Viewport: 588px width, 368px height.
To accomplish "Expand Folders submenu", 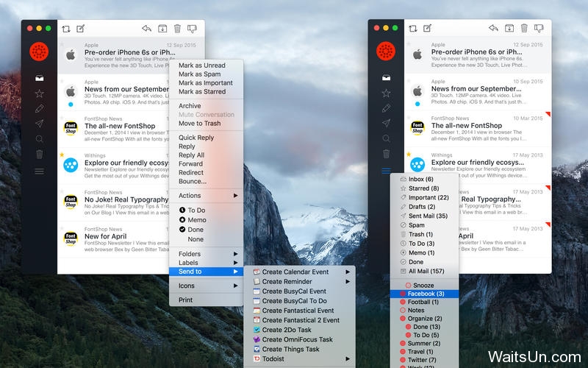I will (207, 254).
